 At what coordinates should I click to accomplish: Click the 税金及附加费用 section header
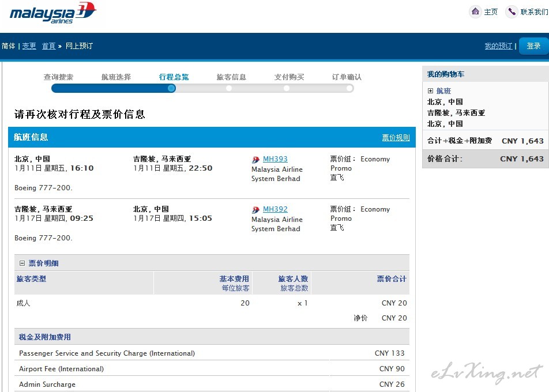pos(212,337)
